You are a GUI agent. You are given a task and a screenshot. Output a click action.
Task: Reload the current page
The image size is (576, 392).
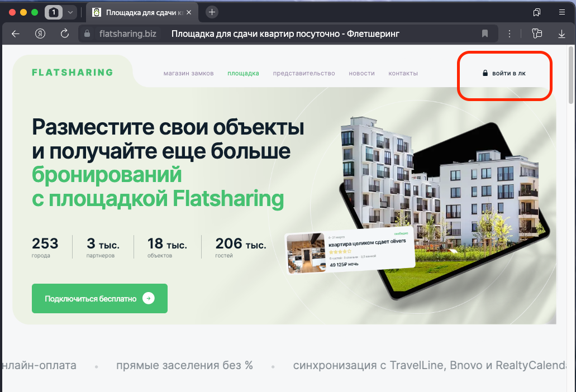click(65, 34)
